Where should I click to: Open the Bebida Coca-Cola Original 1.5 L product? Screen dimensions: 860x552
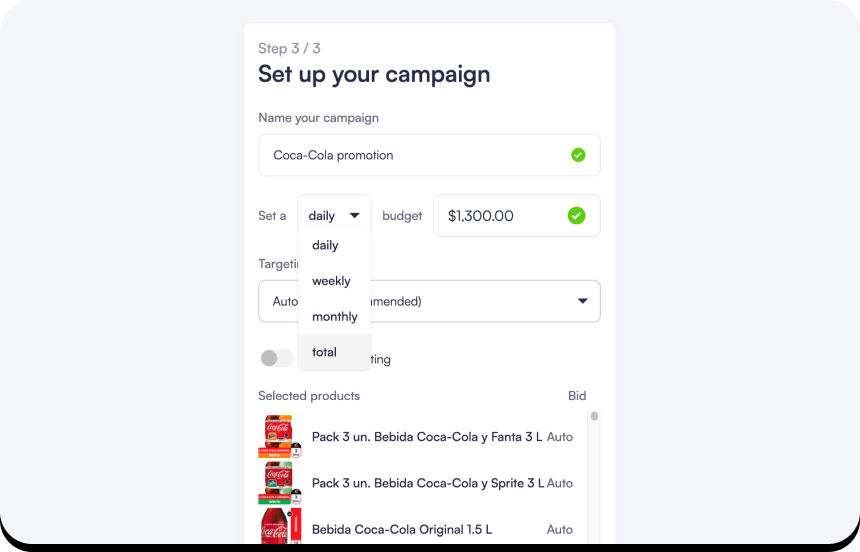tap(402, 529)
